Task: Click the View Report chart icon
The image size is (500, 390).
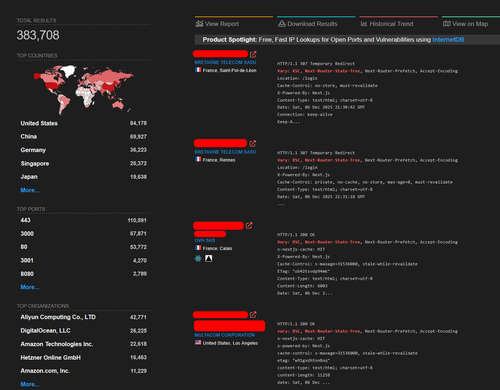Action: point(199,24)
